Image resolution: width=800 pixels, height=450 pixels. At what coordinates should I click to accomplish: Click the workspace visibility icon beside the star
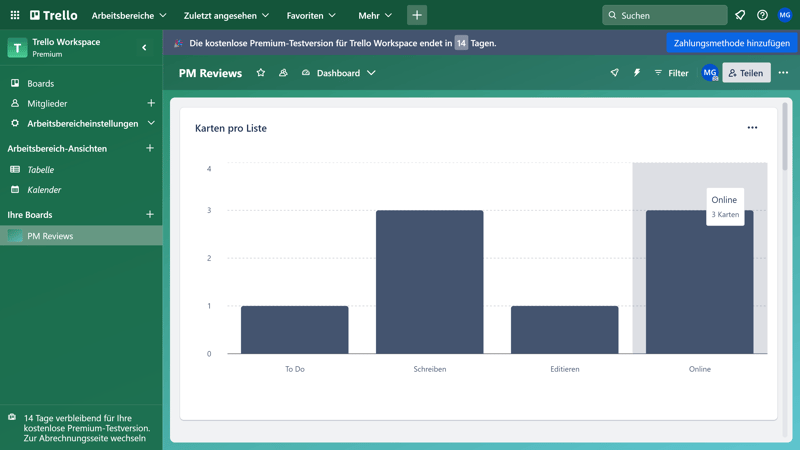click(x=283, y=73)
